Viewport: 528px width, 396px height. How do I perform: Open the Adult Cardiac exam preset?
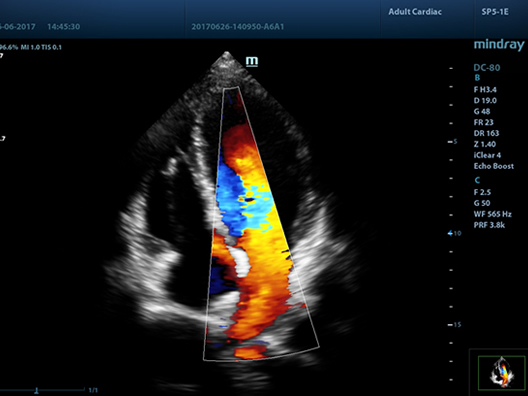415,12
